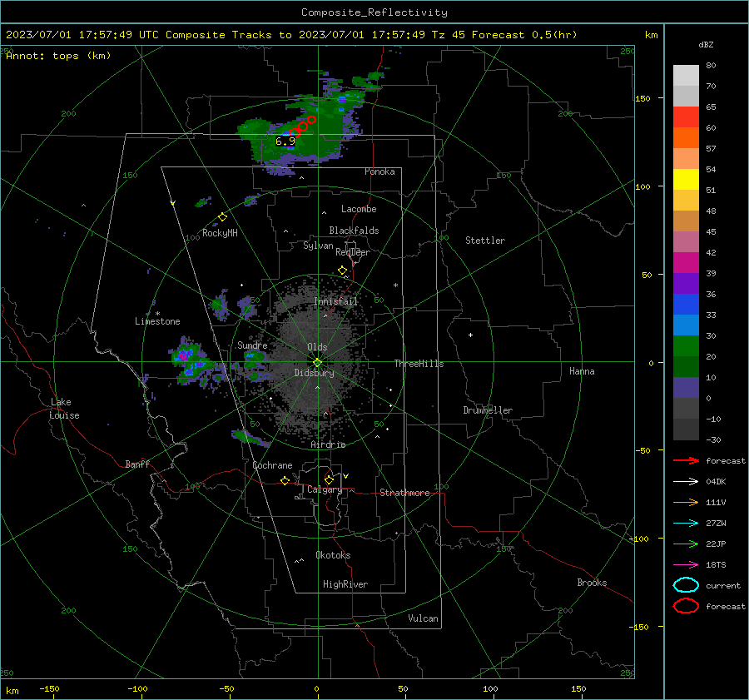Click the Olds label
The image size is (749, 700).
point(317,347)
